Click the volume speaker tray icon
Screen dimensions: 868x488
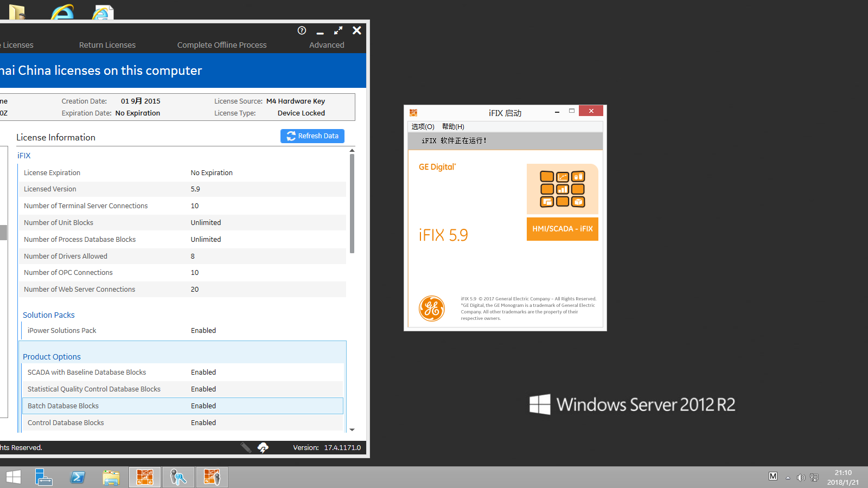coord(801,477)
